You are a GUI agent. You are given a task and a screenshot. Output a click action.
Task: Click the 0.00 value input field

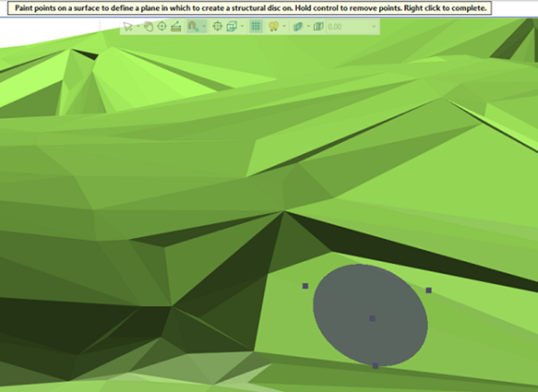pos(347,26)
